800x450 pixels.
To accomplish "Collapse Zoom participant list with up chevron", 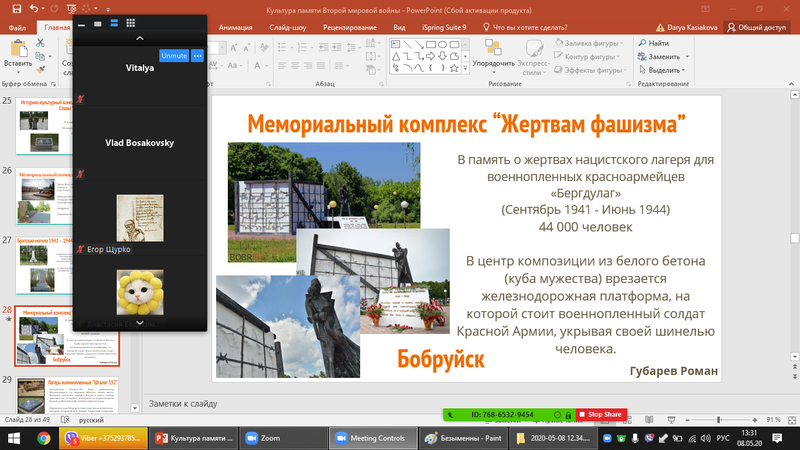I will coord(140,38).
